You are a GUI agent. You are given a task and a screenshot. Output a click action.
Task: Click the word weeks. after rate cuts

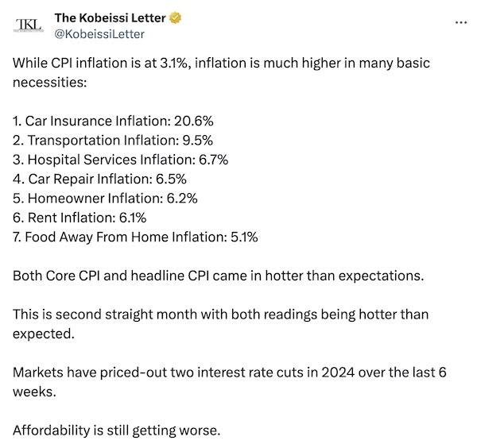click(x=34, y=392)
